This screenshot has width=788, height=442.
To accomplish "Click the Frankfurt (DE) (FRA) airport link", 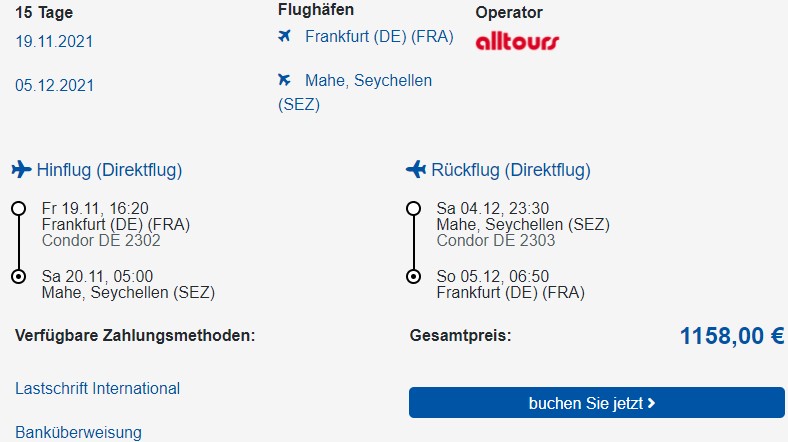I will 379,37.
